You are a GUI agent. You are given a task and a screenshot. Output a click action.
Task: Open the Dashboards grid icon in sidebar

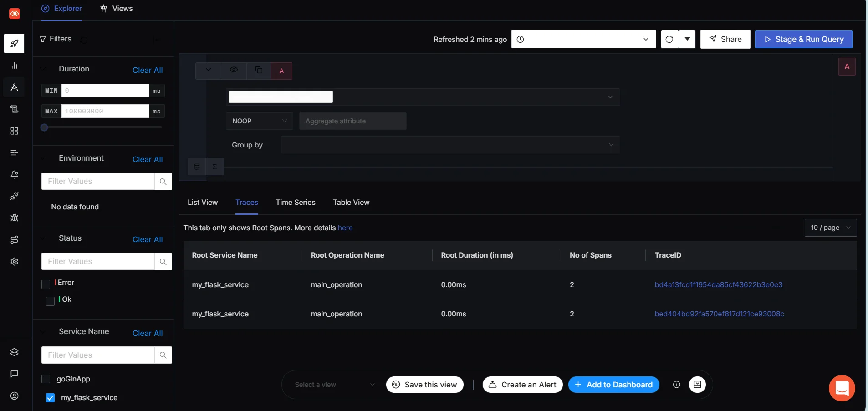[x=14, y=131]
